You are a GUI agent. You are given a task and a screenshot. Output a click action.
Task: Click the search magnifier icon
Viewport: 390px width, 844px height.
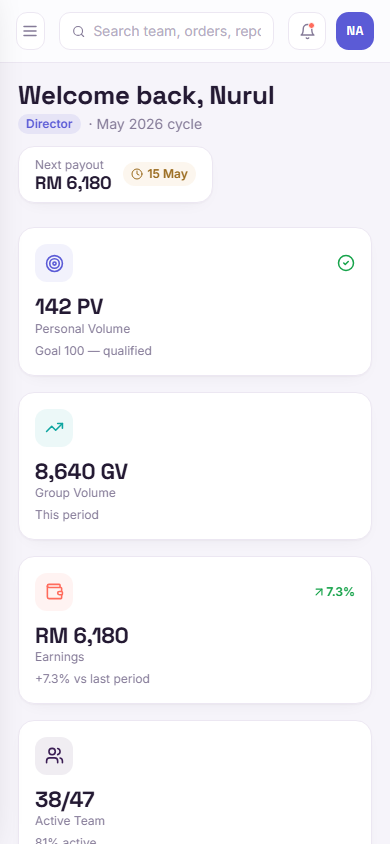(79, 32)
